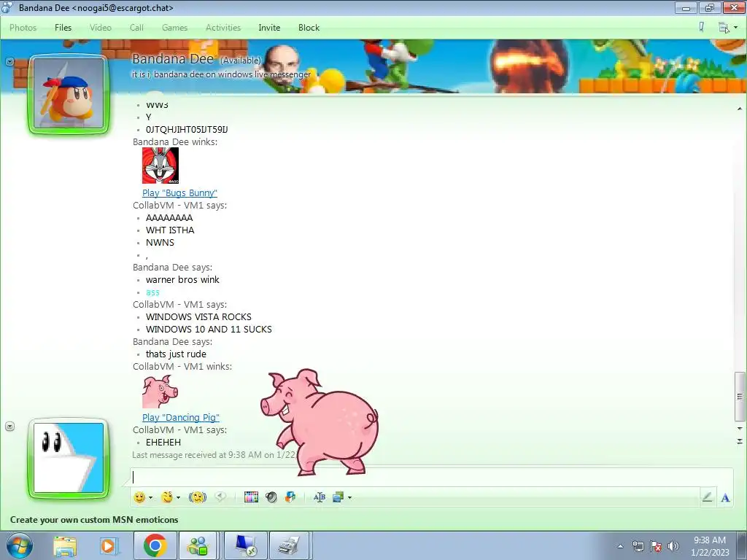Open font settings with blue A icon
The width and height of the screenshot is (747, 560).
[725, 497]
